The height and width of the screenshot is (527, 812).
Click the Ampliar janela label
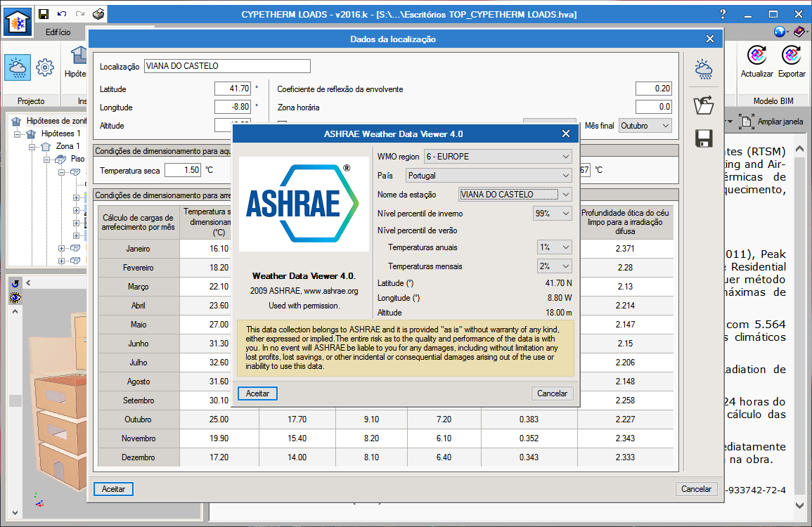tap(780, 122)
